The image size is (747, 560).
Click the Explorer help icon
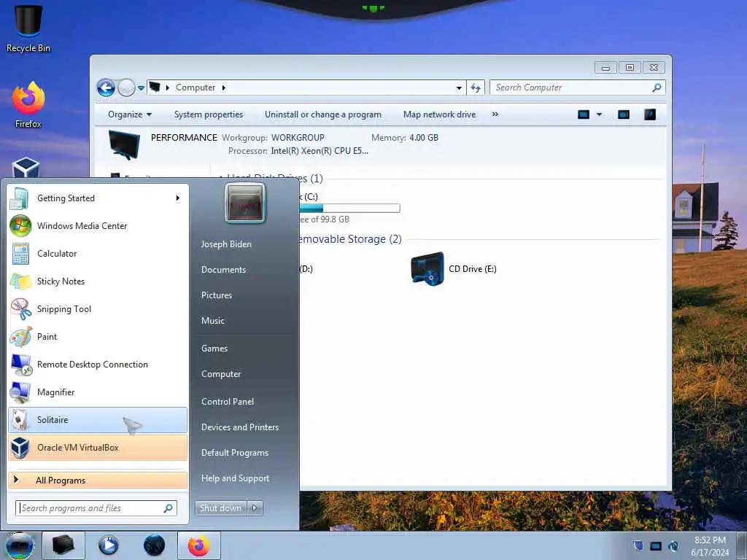click(x=650, y=114)
